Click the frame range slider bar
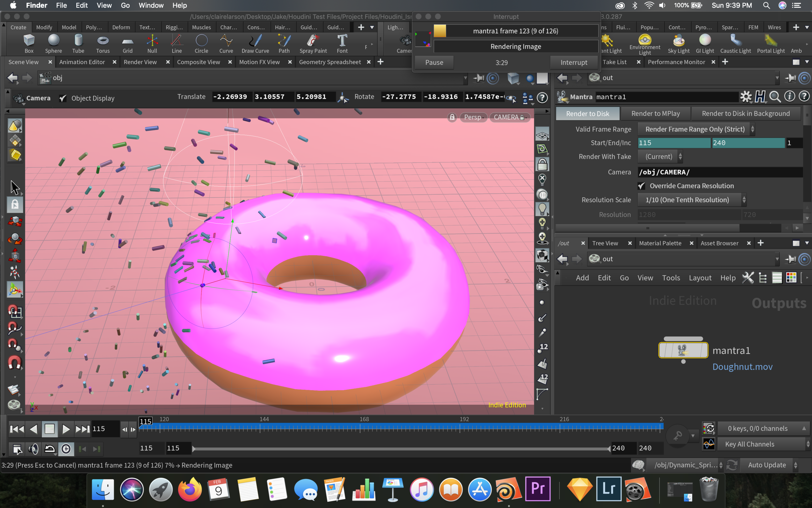 click(401, 449)
